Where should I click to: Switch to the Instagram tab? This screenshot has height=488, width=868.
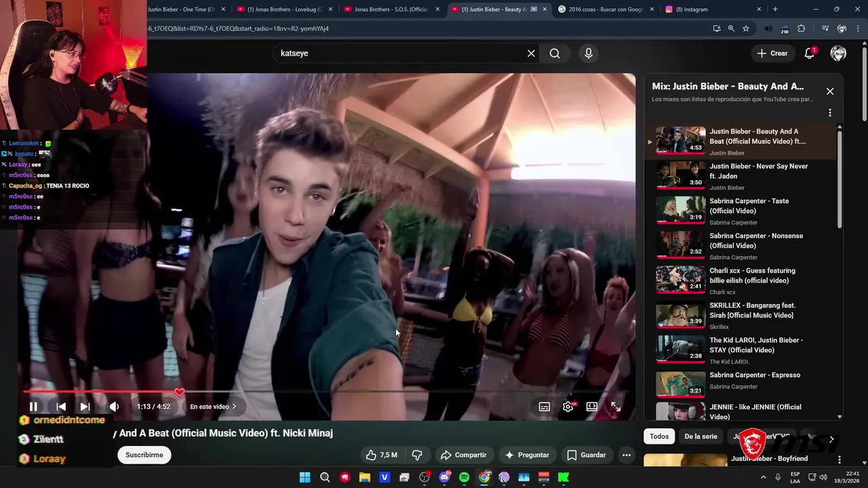[x=713, y=9]
